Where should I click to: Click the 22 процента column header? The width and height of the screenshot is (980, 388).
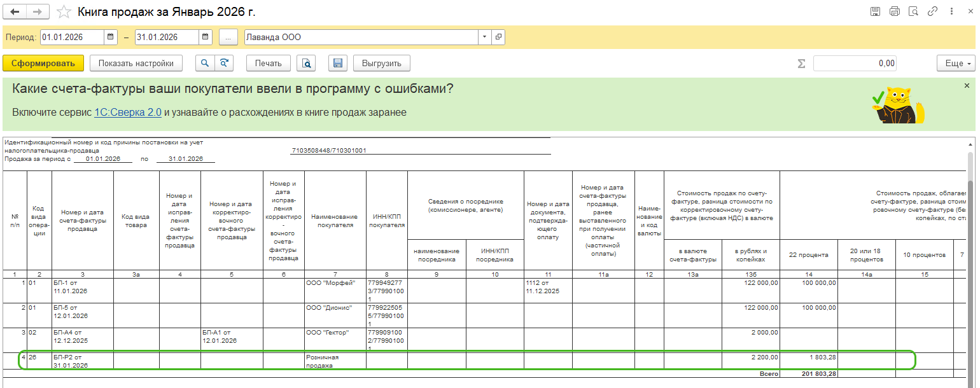(x=809, y=254)
